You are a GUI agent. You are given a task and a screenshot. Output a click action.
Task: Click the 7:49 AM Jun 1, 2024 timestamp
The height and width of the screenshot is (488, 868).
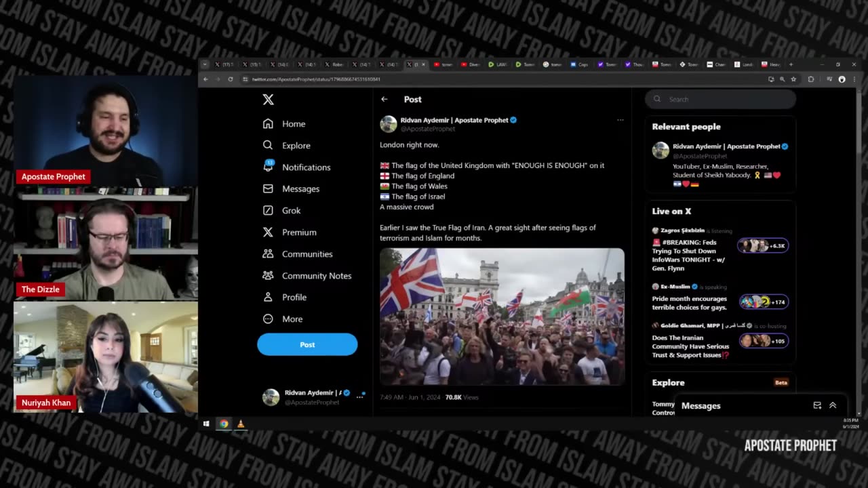point(410,397)
